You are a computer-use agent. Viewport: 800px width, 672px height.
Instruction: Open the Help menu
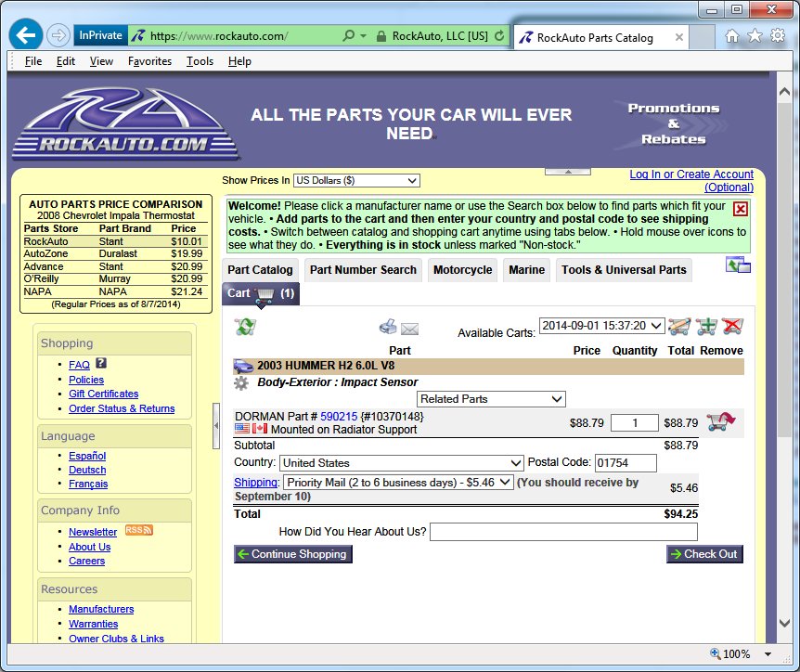coord(239,61)
